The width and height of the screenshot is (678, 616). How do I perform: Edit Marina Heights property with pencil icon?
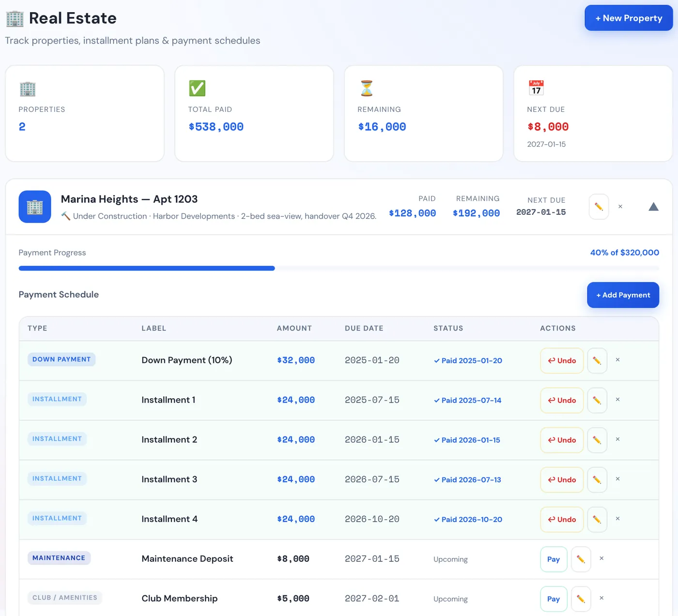coord(599,207)
